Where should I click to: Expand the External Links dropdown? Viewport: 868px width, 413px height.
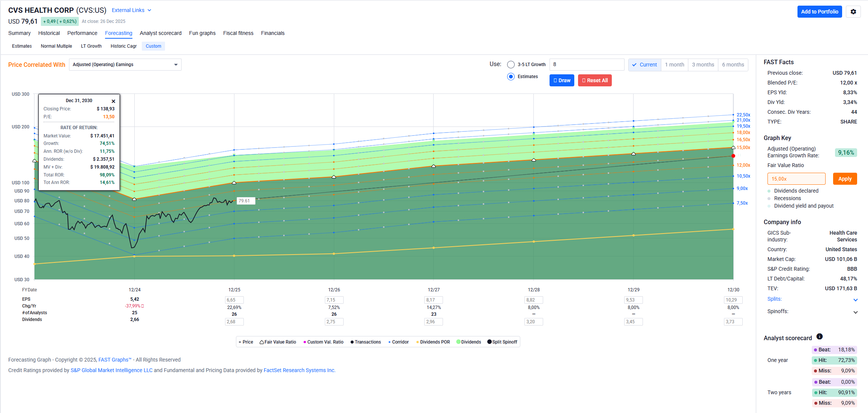click(131, 10)
